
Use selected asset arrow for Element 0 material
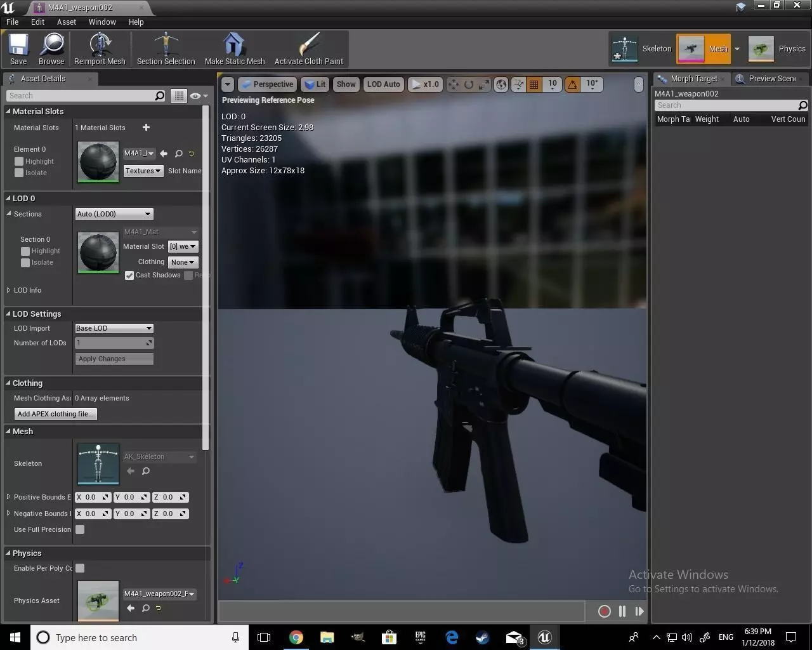pos(164,154)
